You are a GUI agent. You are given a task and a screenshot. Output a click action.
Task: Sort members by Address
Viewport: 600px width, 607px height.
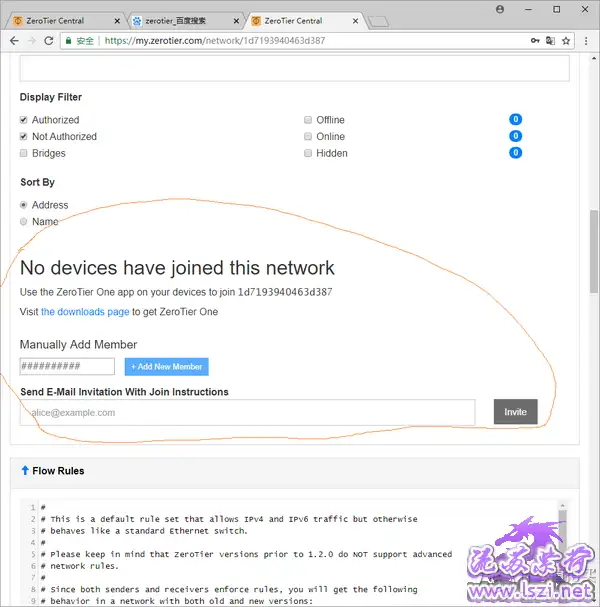click(x=24, y=205)
